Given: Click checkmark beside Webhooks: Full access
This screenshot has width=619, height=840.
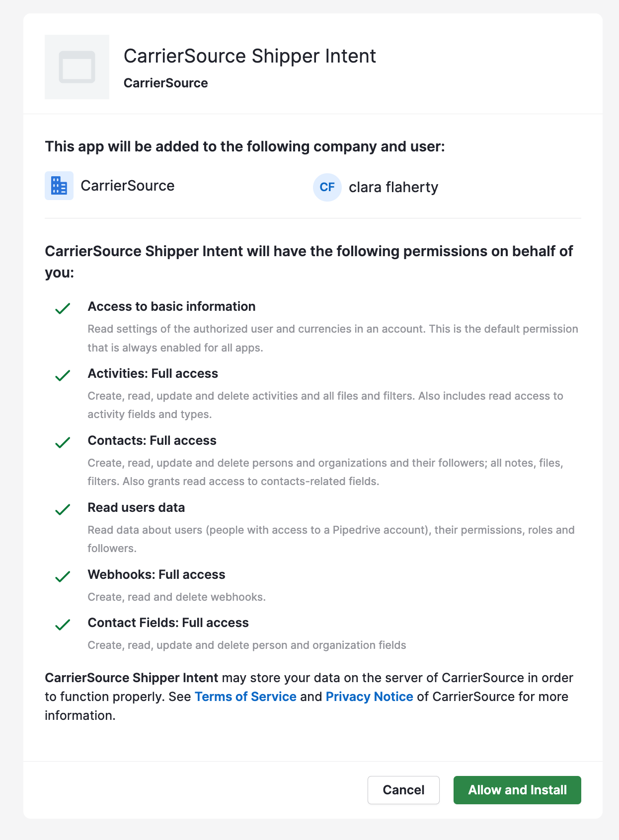Looking at the screenshot, I should pos(63,576).
